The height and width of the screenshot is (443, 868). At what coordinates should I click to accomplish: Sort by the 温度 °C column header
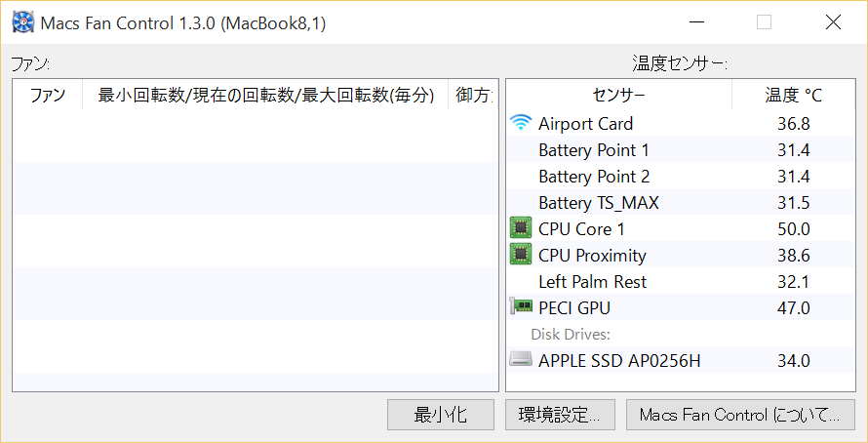tap(793, 96)
